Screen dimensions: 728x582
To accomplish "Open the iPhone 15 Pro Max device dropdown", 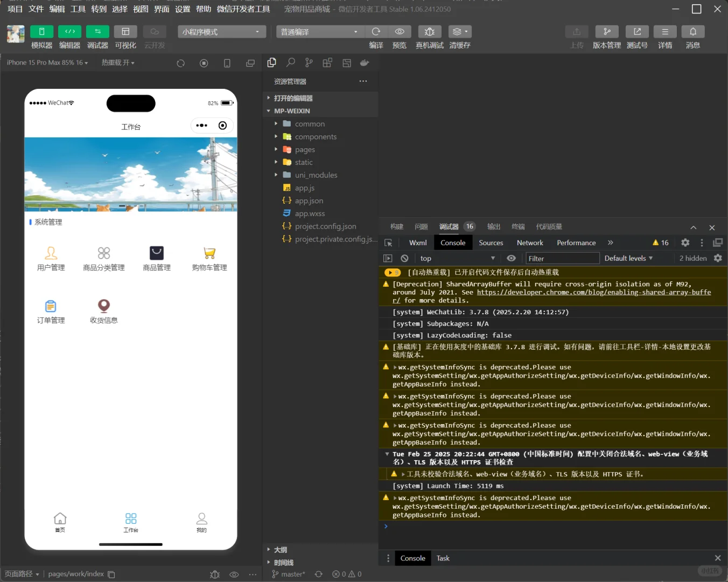I will pyautogui.click(x=47, y=63).
